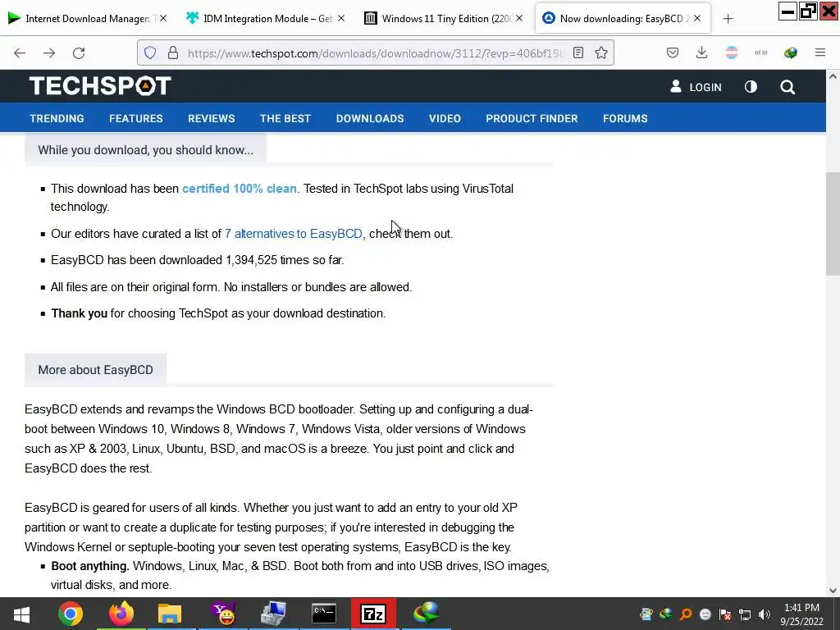Viewport: 840px width, 630px height.
Task: Open a new browser tab
Action: pos(728,19)
